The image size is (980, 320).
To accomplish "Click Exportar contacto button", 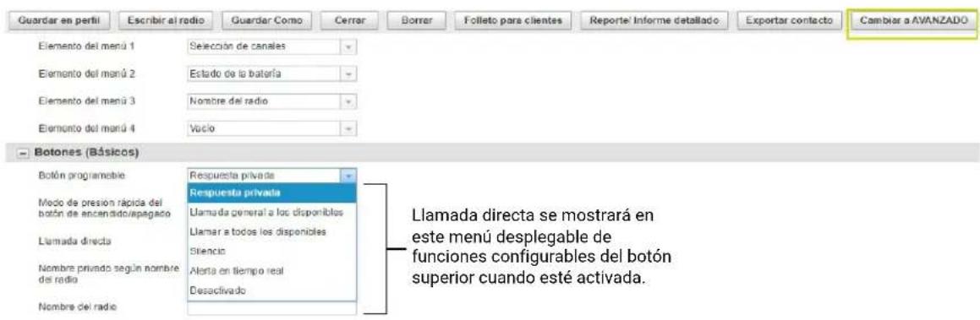I will pyautogui.click(x=790, y=20).
